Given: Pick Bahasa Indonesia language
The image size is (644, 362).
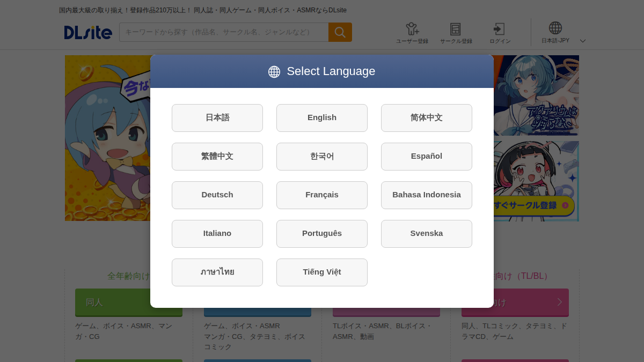Looking at the screenshot, I should click(x=427, y=195).
